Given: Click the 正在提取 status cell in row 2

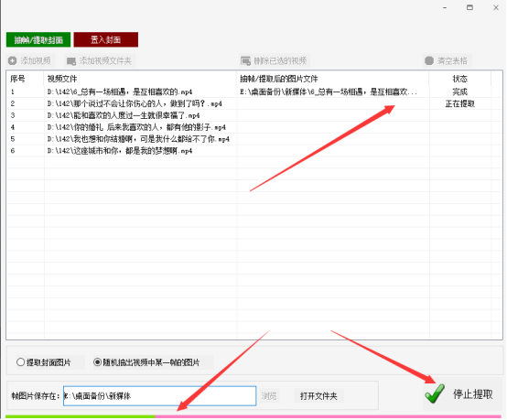Looking at the screenshot, I should click(x=459, y=103).
